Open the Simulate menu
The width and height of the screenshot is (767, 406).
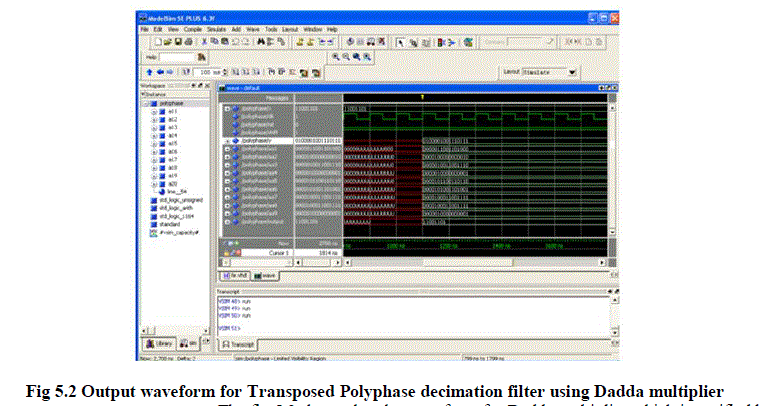tap(217, 30)
